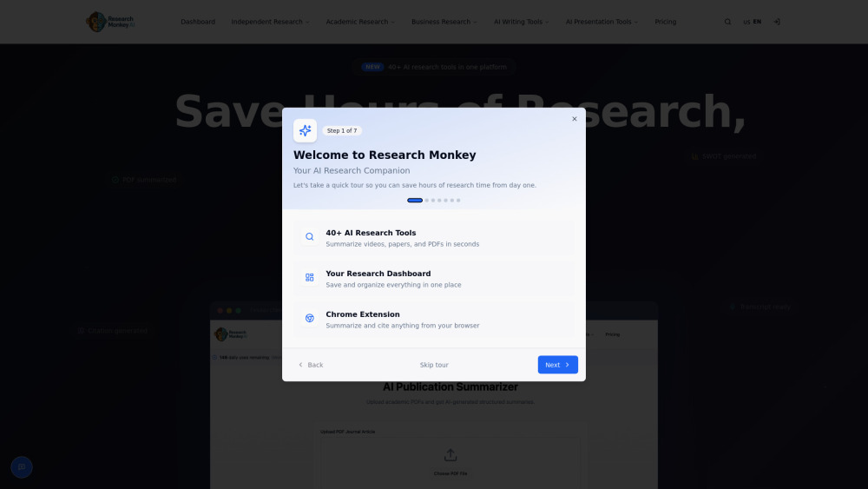Click the Transcript ready floating badge
Viewport: 868px width, 489px height.
[760, 307]
